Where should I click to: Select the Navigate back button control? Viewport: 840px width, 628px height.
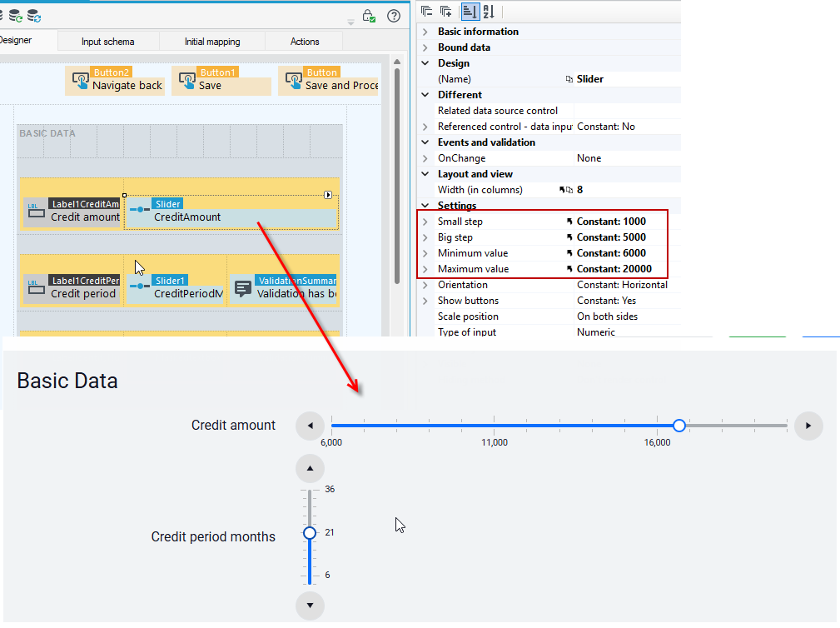pyautogui.click(x=115, y=81)
